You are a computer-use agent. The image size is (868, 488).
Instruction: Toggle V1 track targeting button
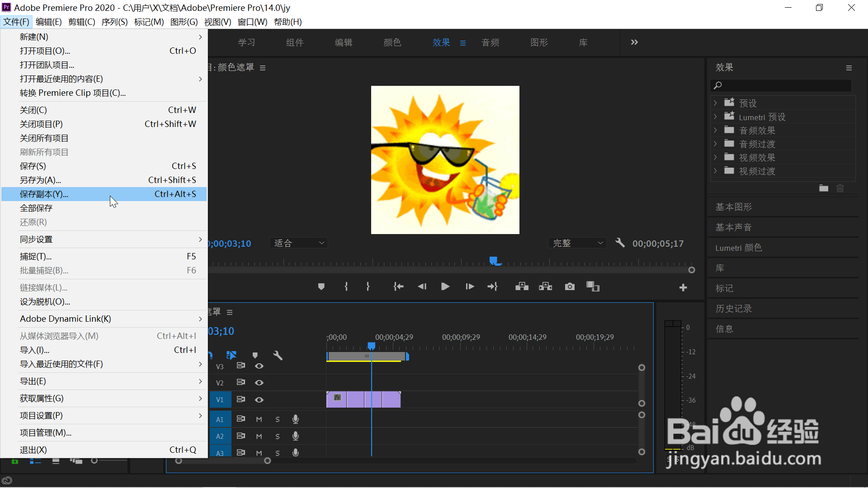(220, 400)
